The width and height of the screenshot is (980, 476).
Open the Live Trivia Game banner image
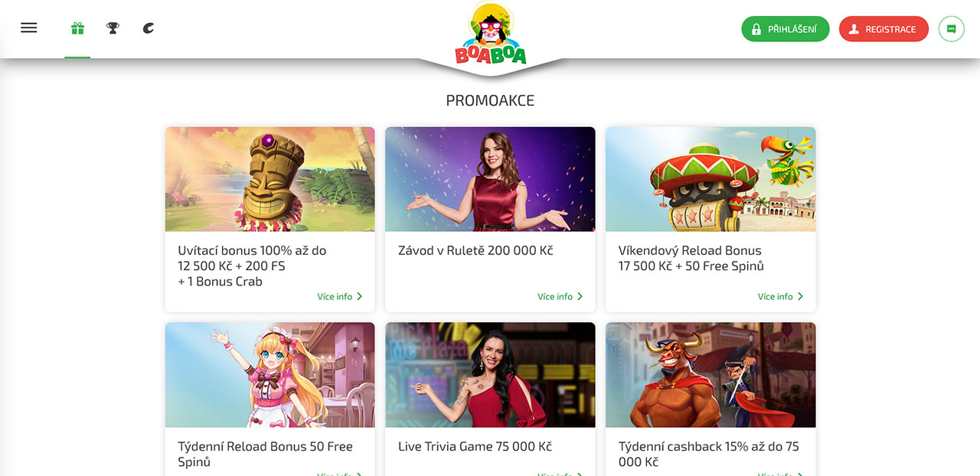coord(490,375)
